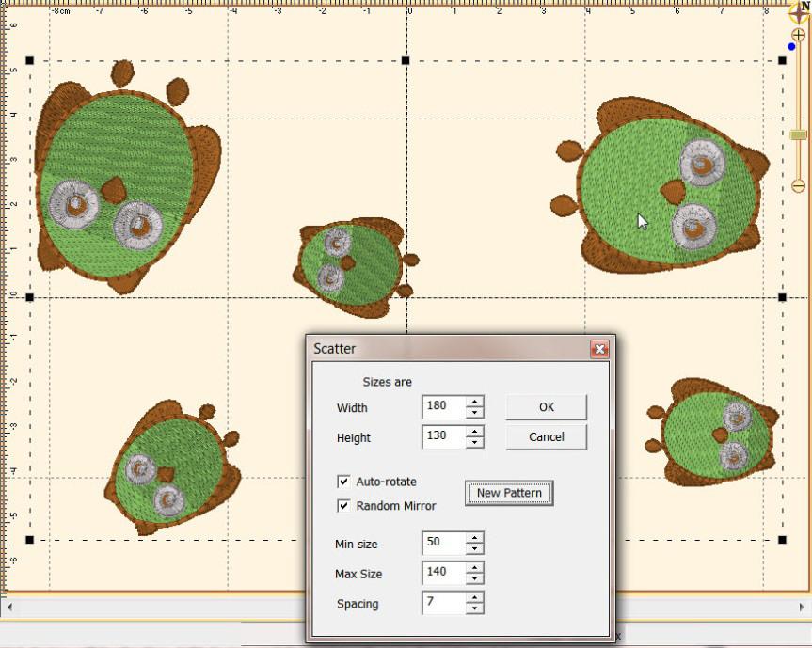Toggle the Random Mirror checkbox
The width and height of the screenshot is (812, 648).
click(x=343, y=506)
